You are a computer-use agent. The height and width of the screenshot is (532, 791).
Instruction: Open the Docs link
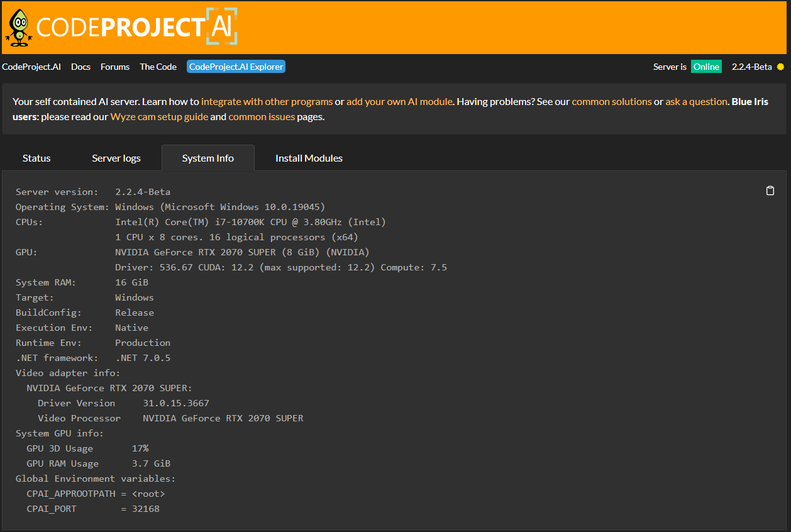pyautogui.click(x=80, y=67)
